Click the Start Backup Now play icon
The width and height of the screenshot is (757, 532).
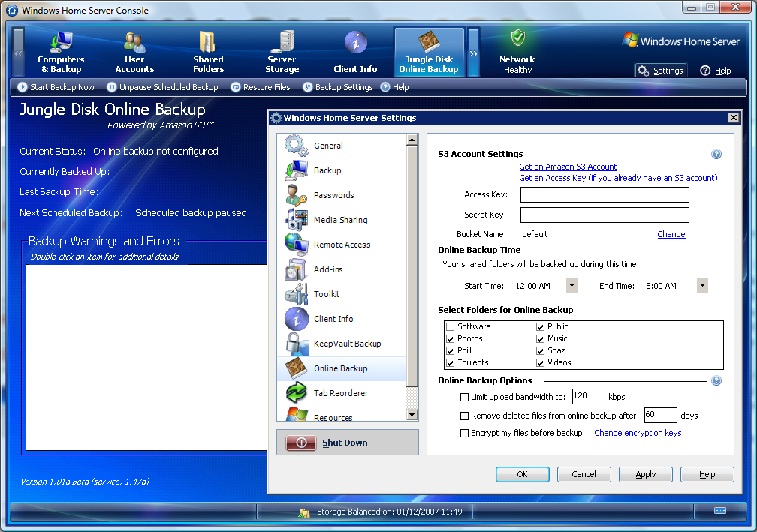pyautogui.click(x=23, y=87)
